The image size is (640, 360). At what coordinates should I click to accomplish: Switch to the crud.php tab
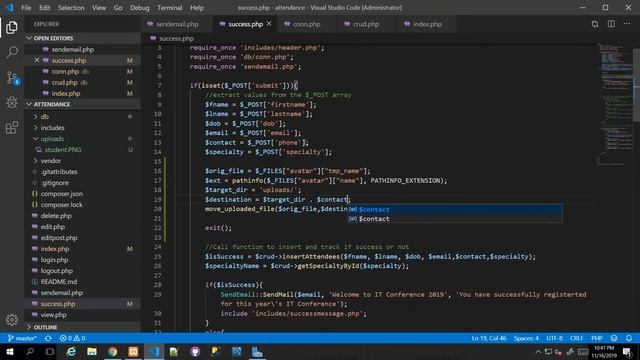(366, 24)
